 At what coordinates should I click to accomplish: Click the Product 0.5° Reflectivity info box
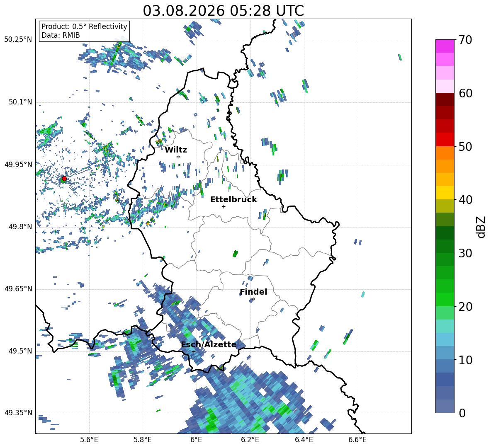[x=84, y=31]
